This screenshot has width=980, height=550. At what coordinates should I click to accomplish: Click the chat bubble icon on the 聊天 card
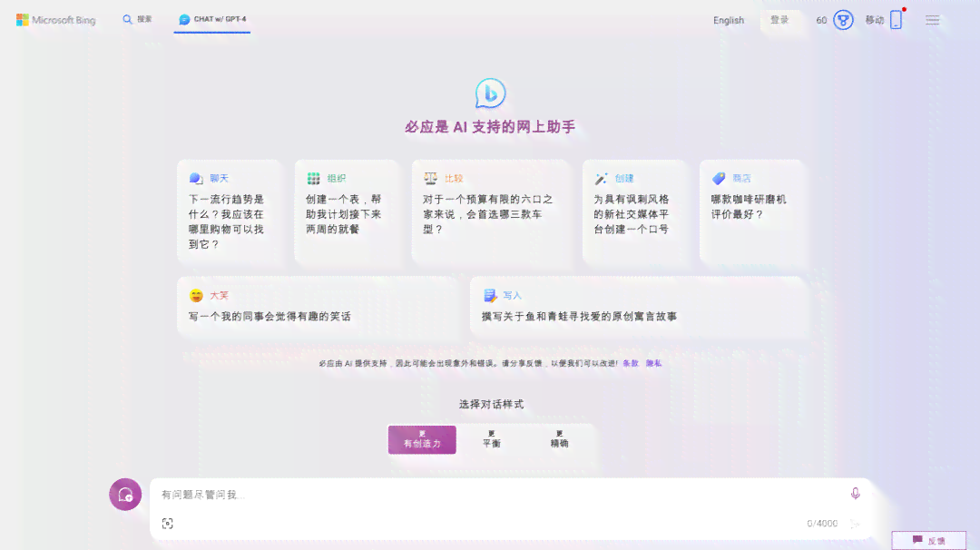coord(196,178)
